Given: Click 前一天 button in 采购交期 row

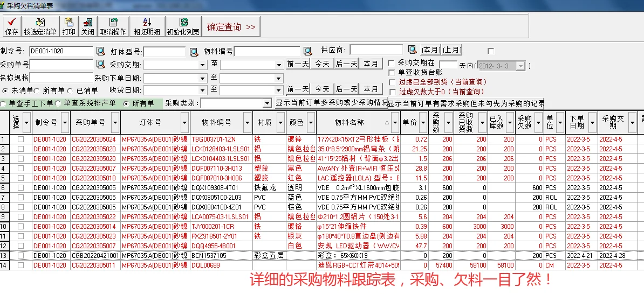Looking at the screenshot, I should (298, 64).
